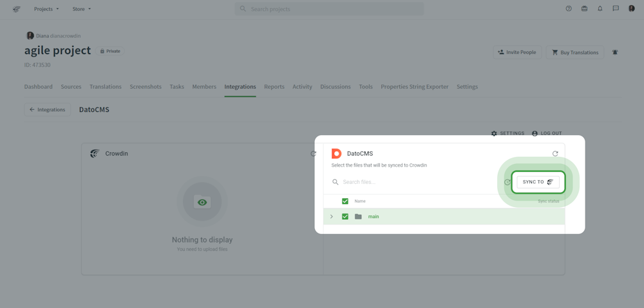Screen dimensions: 644x308
Task: Click the project notification settings bell icon
Action: coord(615,52)
